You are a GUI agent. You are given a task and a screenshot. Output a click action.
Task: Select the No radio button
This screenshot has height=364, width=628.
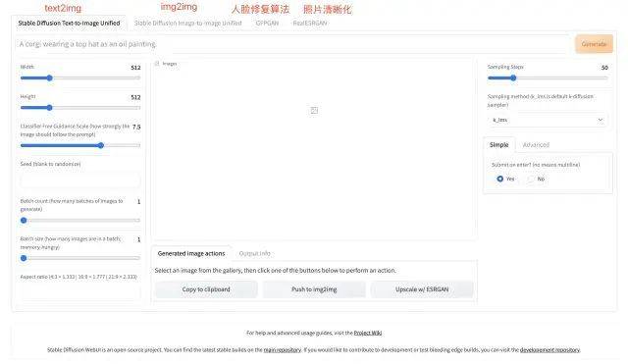tap(531, 179)
